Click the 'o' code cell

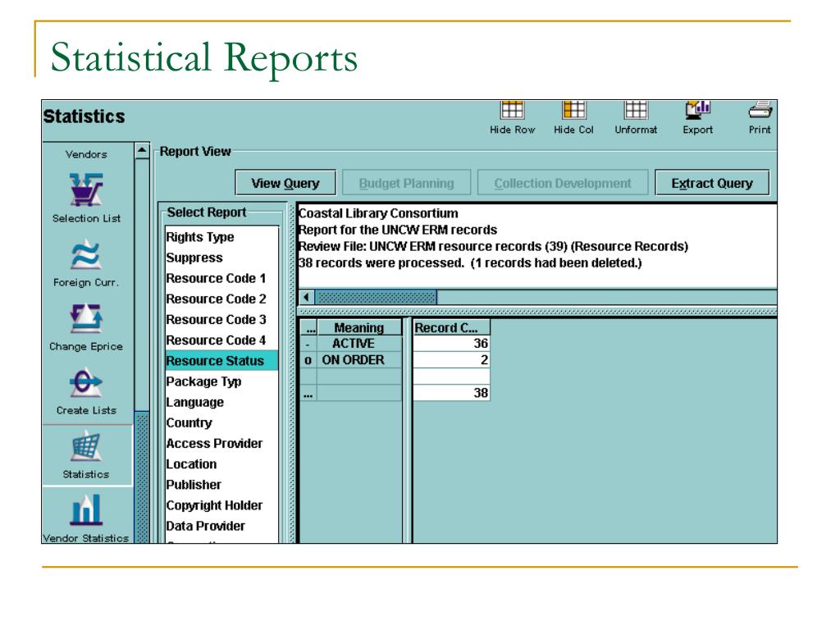pyautogui.click(x=308, y=360)
